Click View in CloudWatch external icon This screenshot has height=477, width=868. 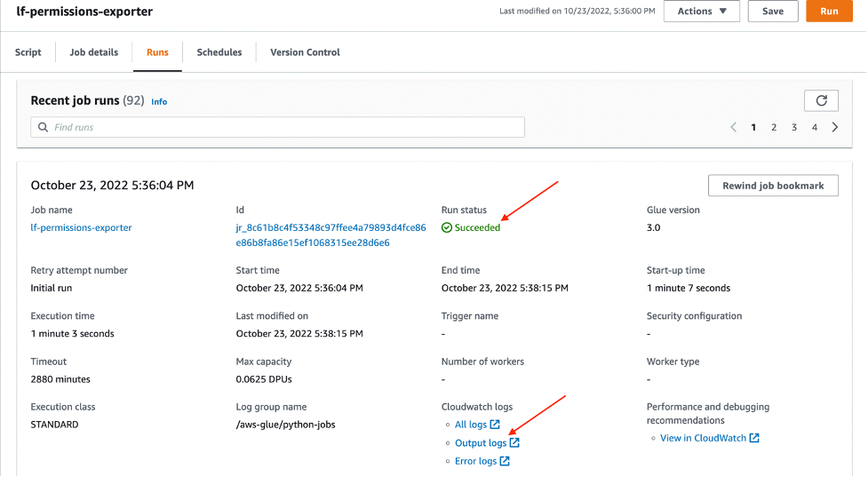754,438
